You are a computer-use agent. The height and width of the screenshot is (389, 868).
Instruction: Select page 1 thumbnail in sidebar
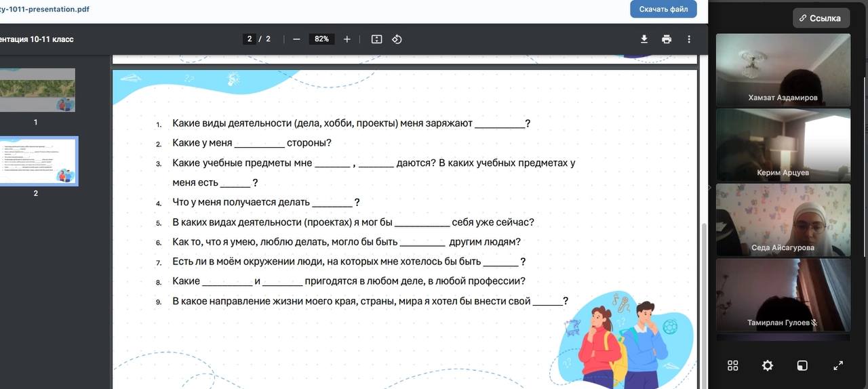pyautogui.click(x=37, y=90)
